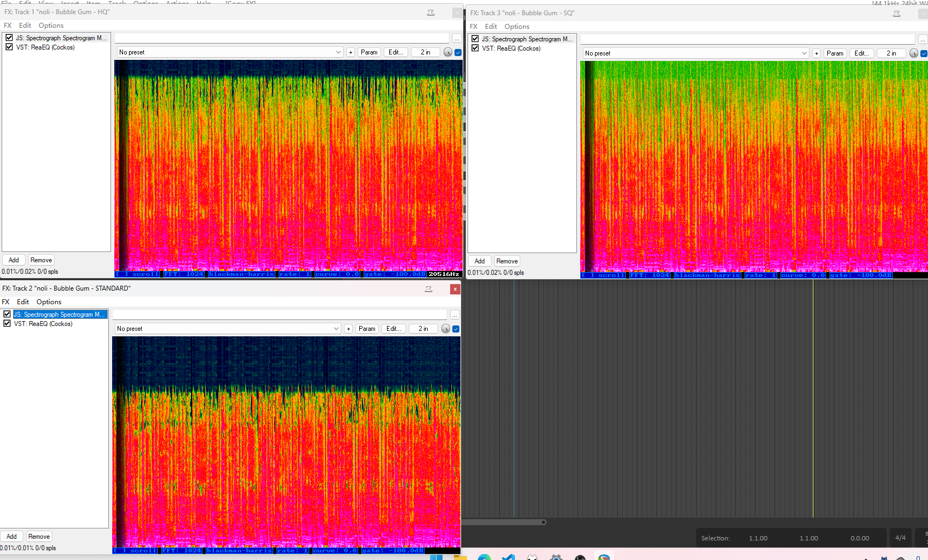
Task: Toggle the FX bypass checkbox in Track 2 window
Action: 456,329
